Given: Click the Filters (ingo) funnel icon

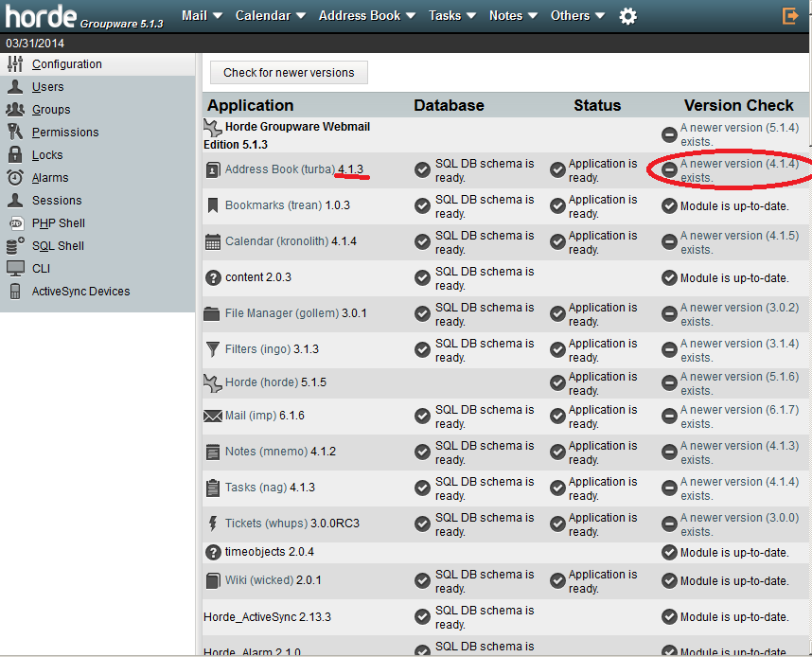Looking at the screenshot, I should pos(212,349).
